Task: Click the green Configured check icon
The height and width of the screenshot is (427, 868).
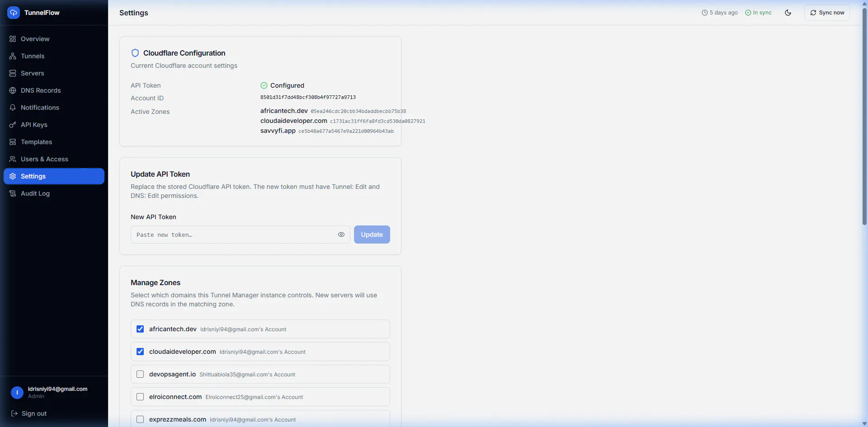Action: 264,85
